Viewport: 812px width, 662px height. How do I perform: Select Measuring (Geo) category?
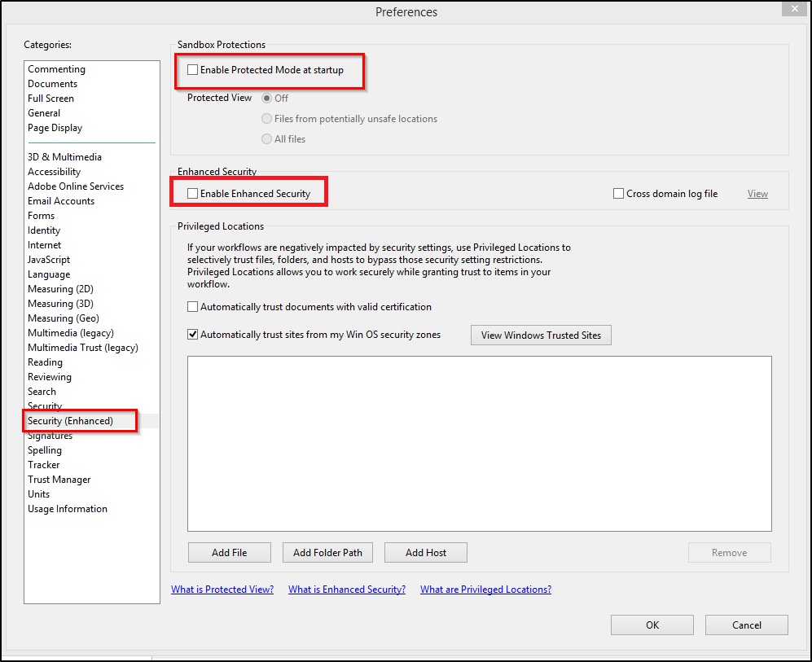click(x=64, y=318)
